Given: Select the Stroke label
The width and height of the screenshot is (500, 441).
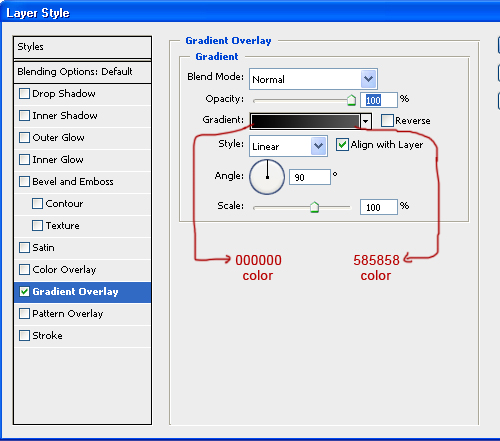Looking at the screenshot, I should (47, 336).
